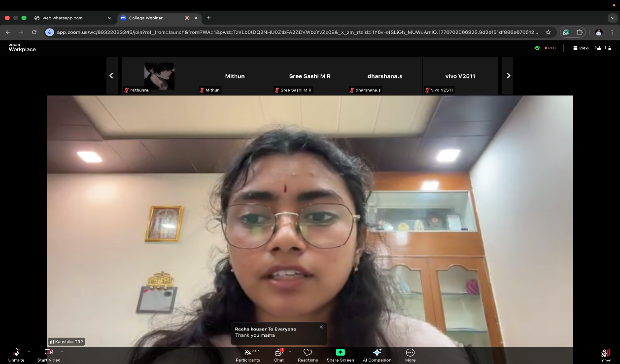Open the Chat panel

[x=279, y=355]
